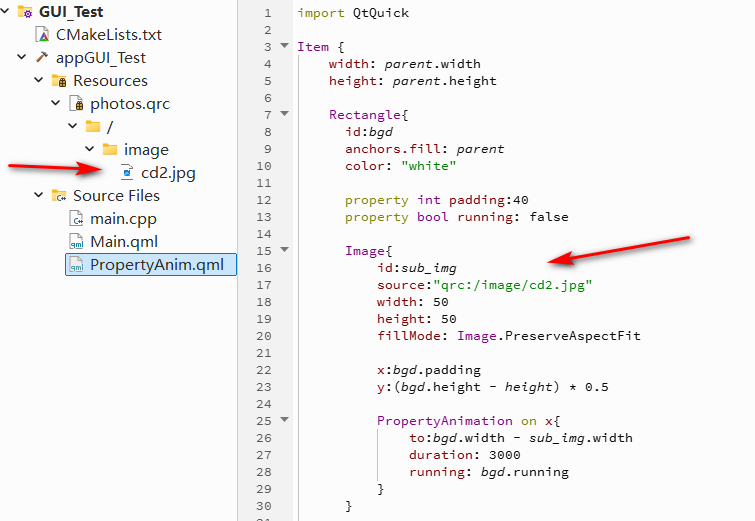Fold the PropertyAnimation block at line 25
Viewport: 755px width, 521px height.
point(285,419)
